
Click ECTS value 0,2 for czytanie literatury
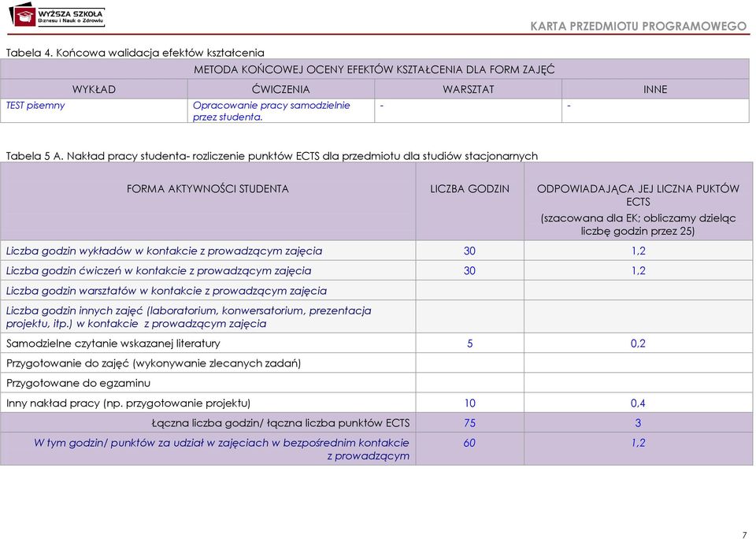[x=638, y=344]
